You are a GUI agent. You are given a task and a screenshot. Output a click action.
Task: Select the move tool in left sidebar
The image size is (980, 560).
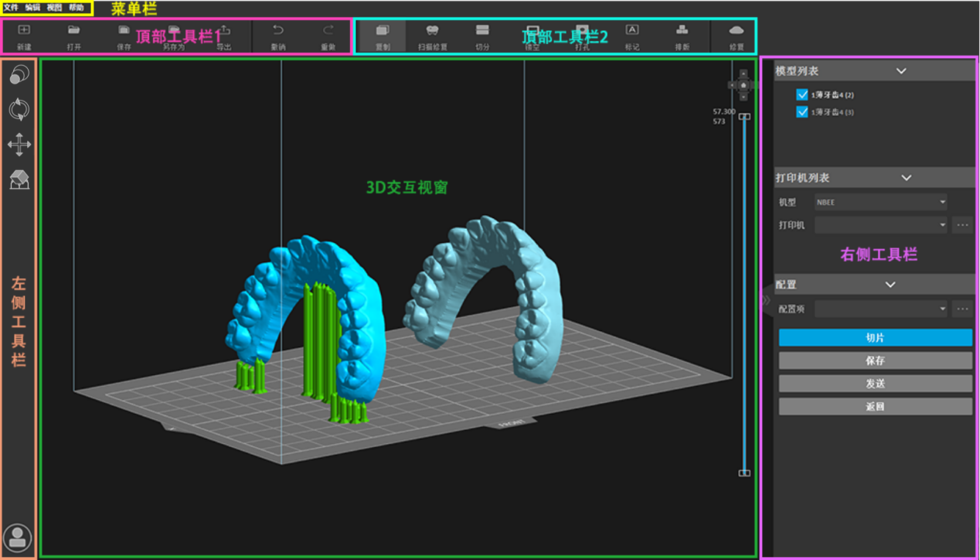coord(19,145)
